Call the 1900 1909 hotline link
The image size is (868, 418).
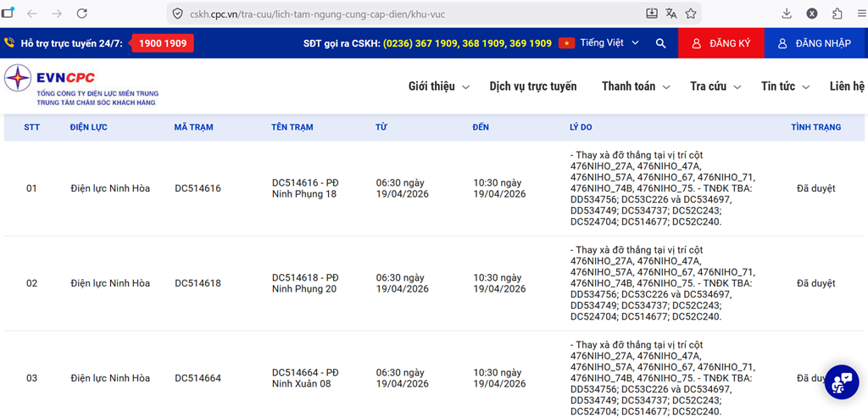tap(162, 43)
